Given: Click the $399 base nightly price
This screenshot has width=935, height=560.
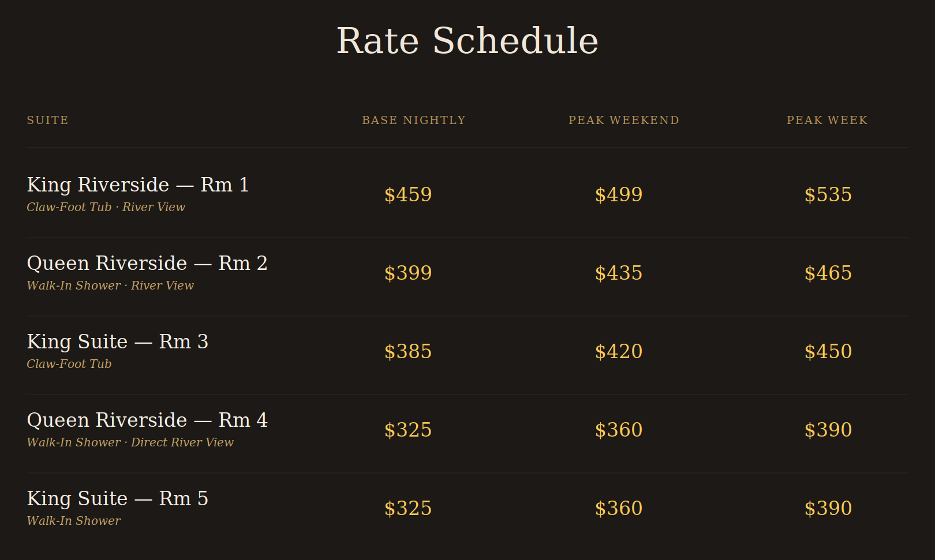Looking at the screenshot, I should tap(408, 273).
